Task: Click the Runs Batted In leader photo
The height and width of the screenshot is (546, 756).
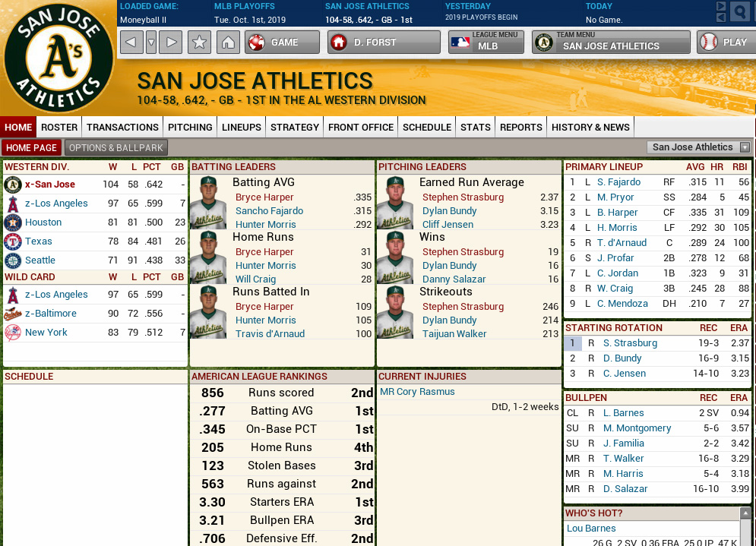Action: click(x=208, y=312)
